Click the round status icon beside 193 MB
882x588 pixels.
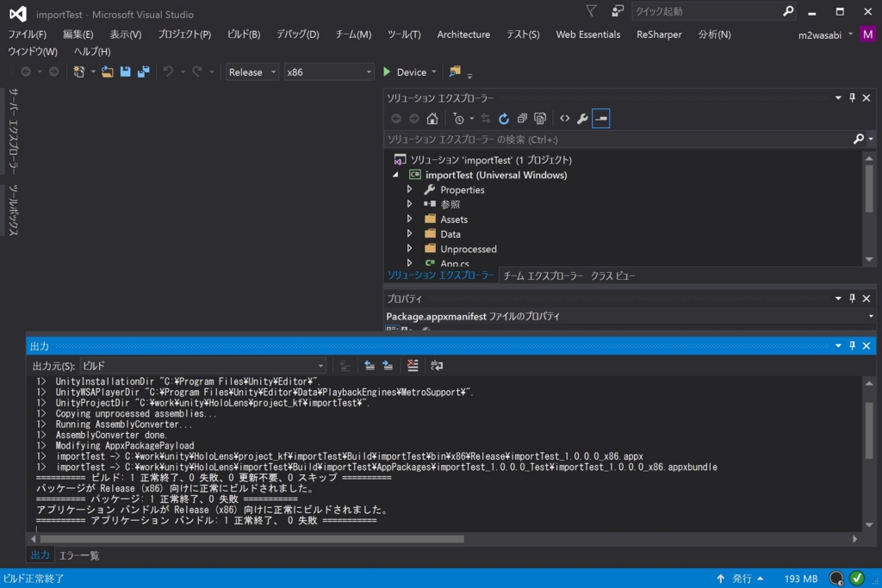pos(836,578)
